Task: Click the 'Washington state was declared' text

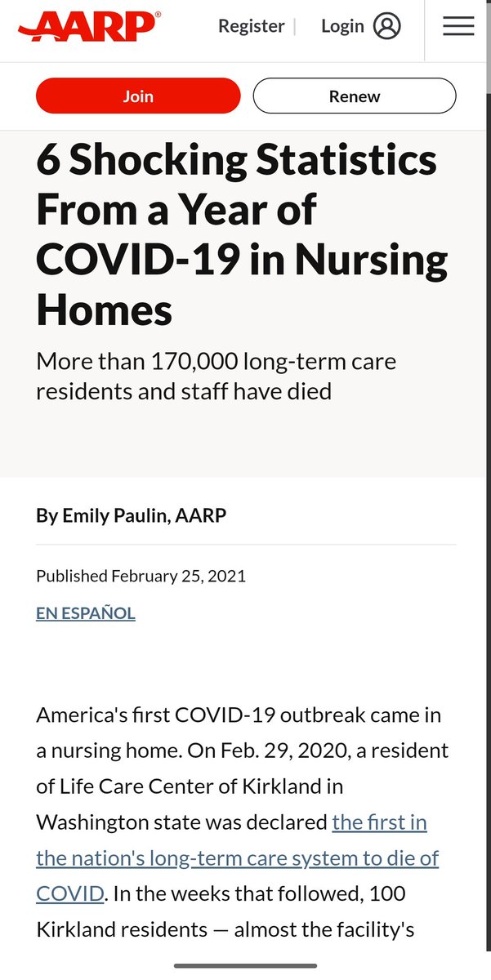Action: pos(180,822)
